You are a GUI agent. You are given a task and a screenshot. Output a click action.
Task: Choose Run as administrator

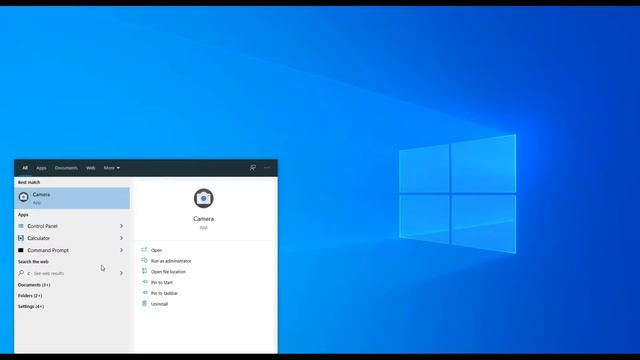pyautogui.click(x=171, y=261)
